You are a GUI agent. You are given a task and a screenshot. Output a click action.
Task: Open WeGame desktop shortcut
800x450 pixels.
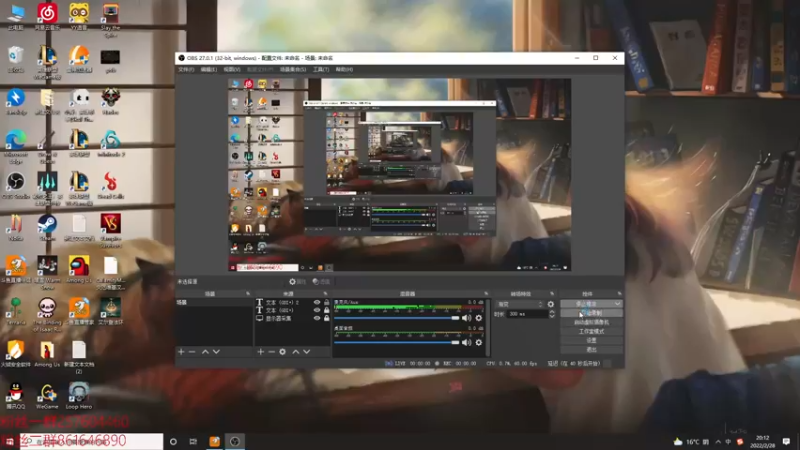(x=47, y=396)
